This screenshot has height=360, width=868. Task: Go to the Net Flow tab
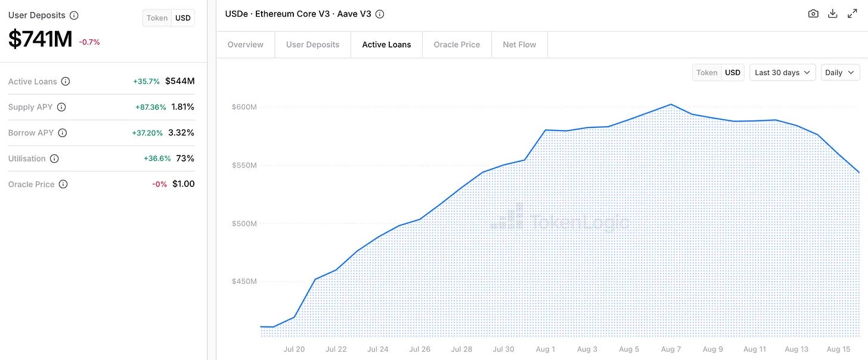pos(519,45)
